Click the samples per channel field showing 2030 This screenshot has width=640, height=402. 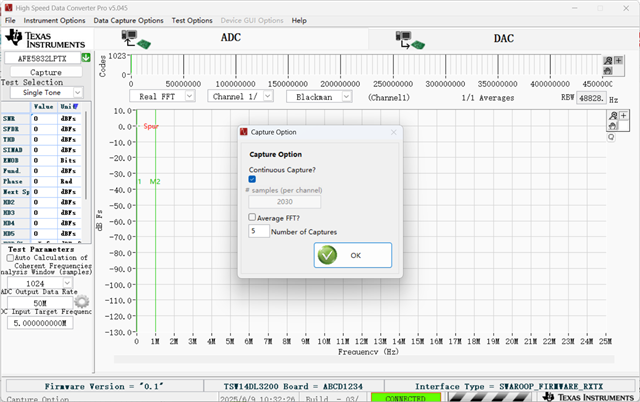point(284,202)
